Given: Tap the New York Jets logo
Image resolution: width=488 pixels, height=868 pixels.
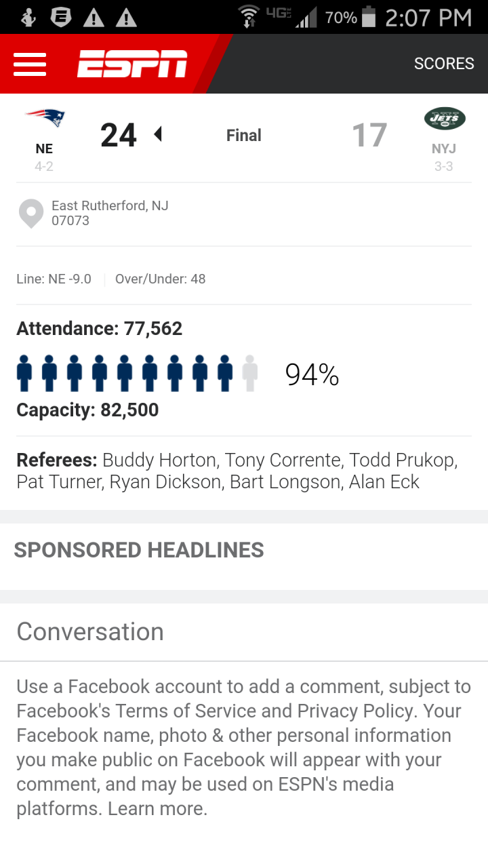Looking at the screenshot, I should coord(445,119).
